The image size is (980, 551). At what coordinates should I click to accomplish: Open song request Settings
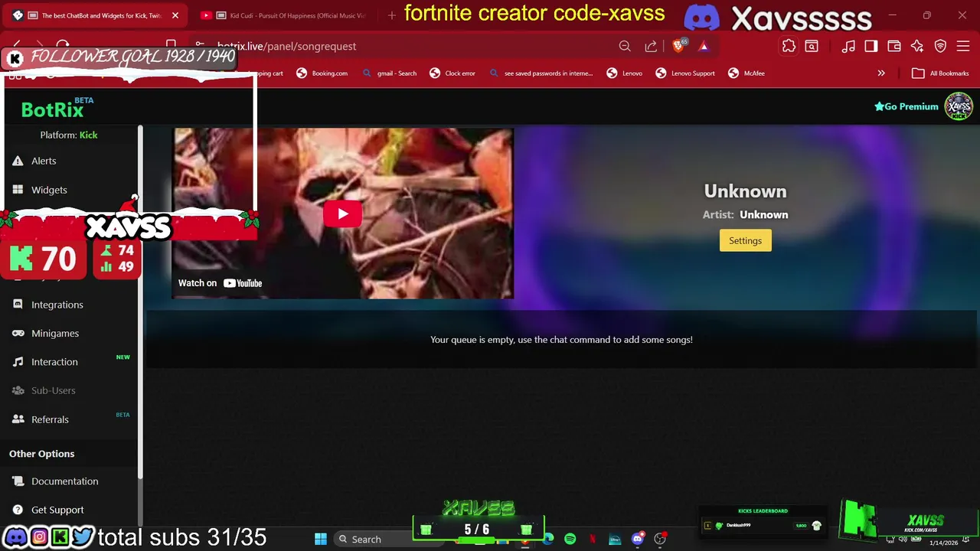(745, 240)
